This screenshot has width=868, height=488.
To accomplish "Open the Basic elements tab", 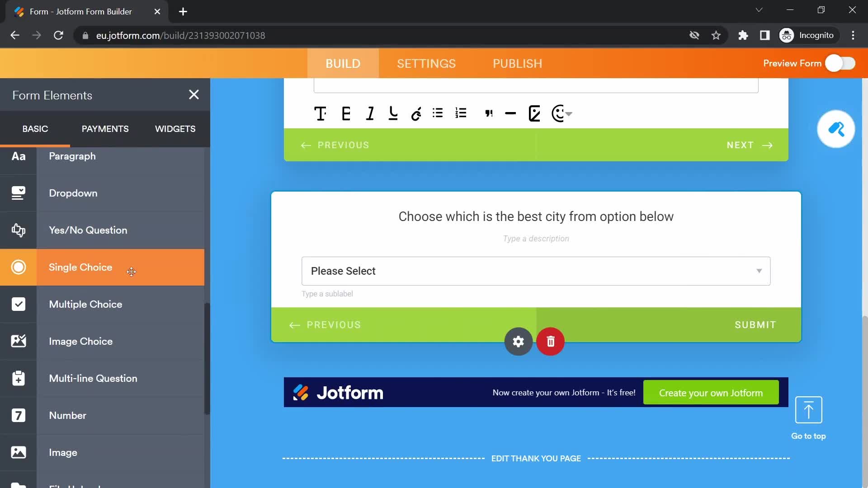I will (34, 129).
